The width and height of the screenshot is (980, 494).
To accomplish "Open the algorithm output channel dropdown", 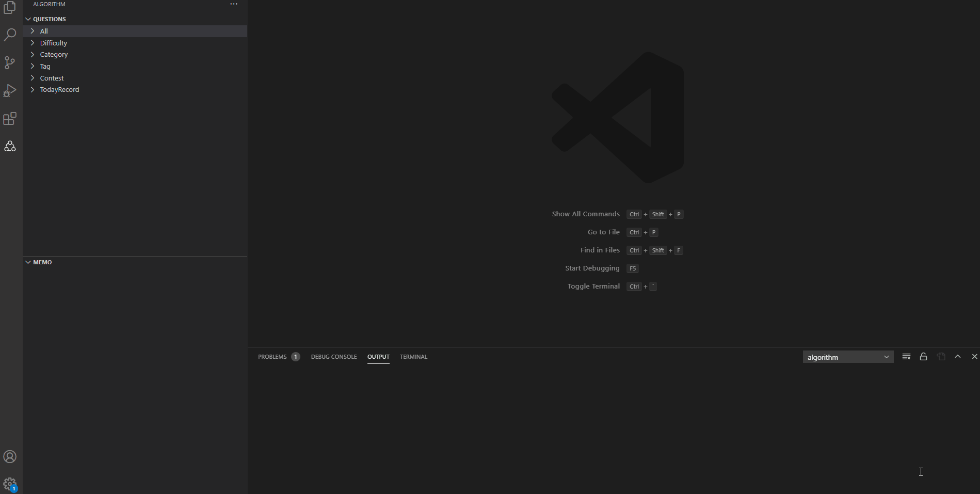I will pos(848,357).
